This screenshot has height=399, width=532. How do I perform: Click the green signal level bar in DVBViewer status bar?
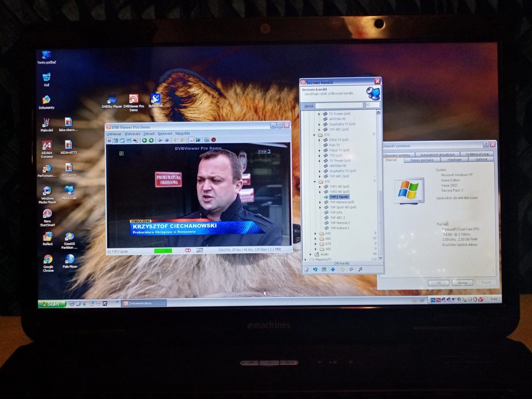[x=163, y=250]
